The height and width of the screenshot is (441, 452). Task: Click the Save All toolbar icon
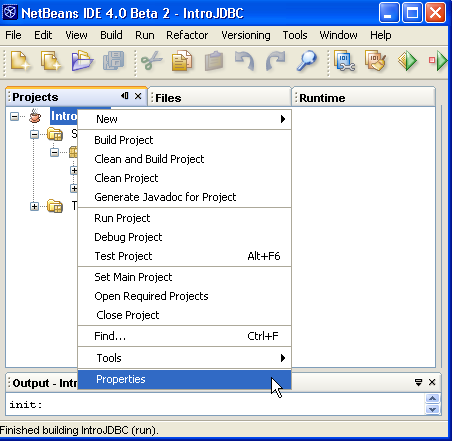click(x=113, y=61)
